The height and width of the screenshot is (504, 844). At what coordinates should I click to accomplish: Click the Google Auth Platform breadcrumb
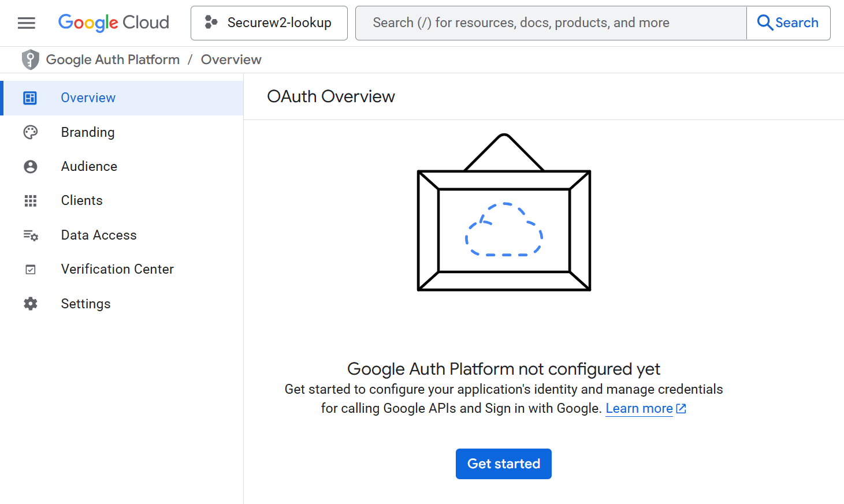(113, 59)
